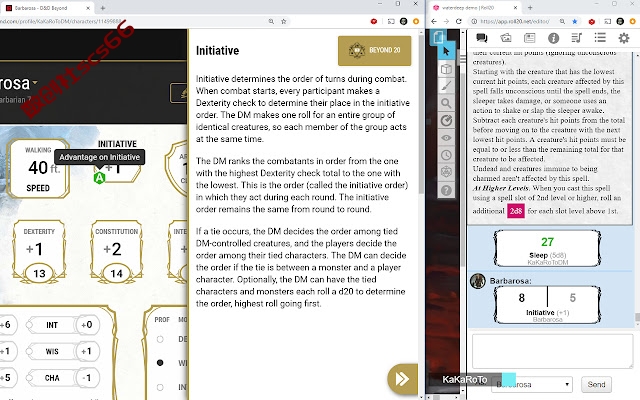
Task: Open the Roll20 jukebox music tab
Action: pos(576,38)
